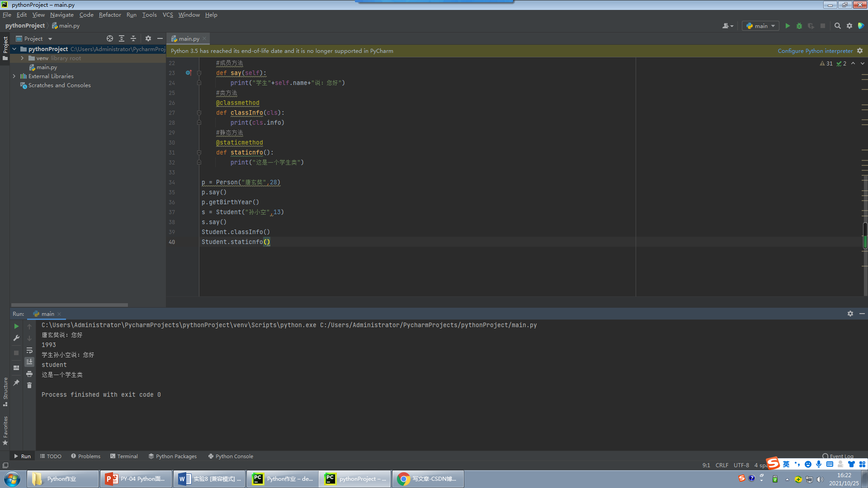Click the Select Opened File target icon

(110, 38)
